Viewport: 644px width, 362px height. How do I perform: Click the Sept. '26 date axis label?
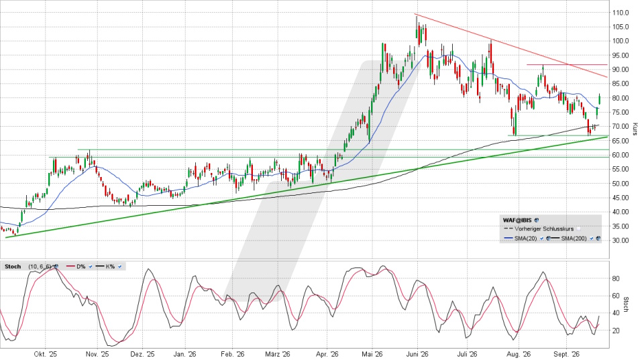pyautogui.click(x=566, y=354)
